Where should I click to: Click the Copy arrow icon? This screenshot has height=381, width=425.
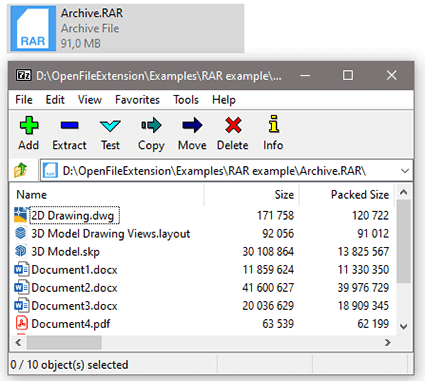151,125
